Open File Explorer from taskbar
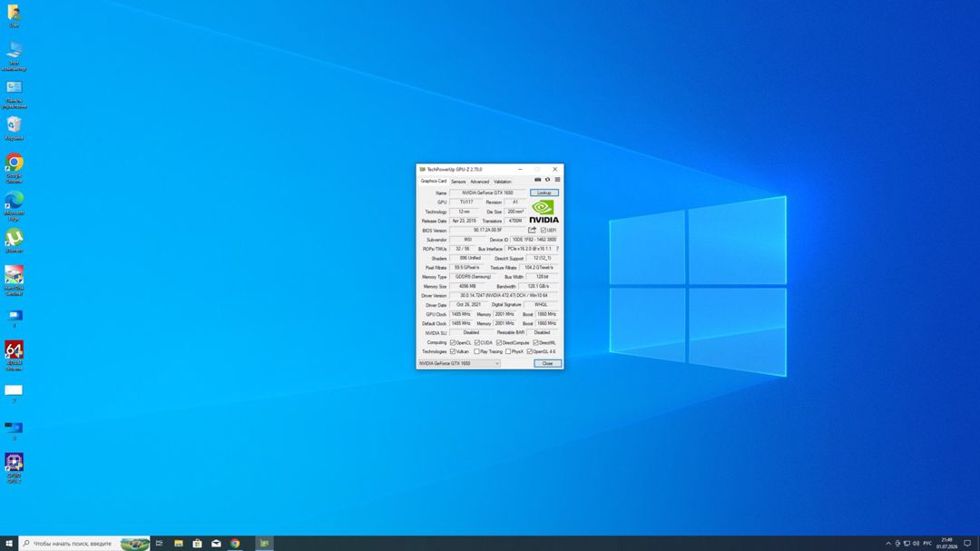980x551 pixels. click(x=178, y=544)
